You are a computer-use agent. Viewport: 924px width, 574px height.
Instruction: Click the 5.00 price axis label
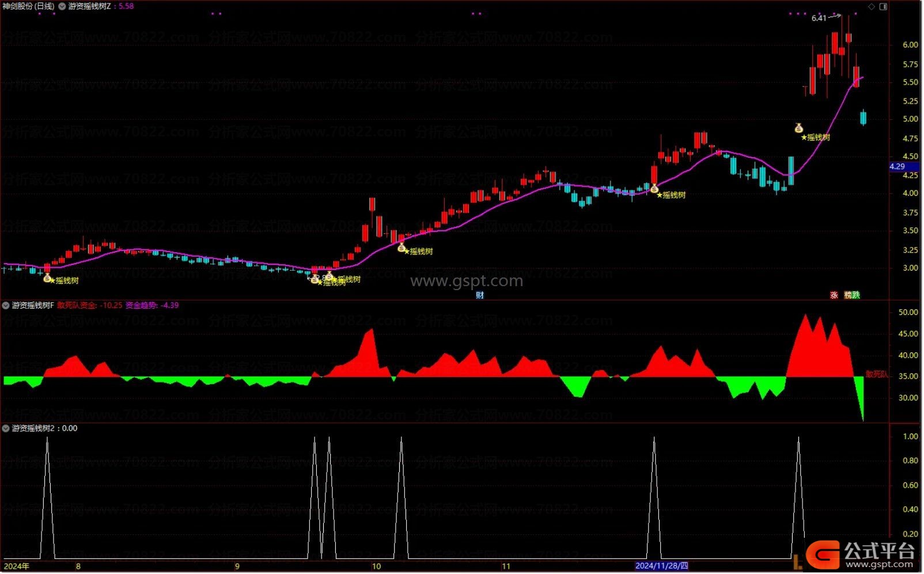(x=910, y=119)
